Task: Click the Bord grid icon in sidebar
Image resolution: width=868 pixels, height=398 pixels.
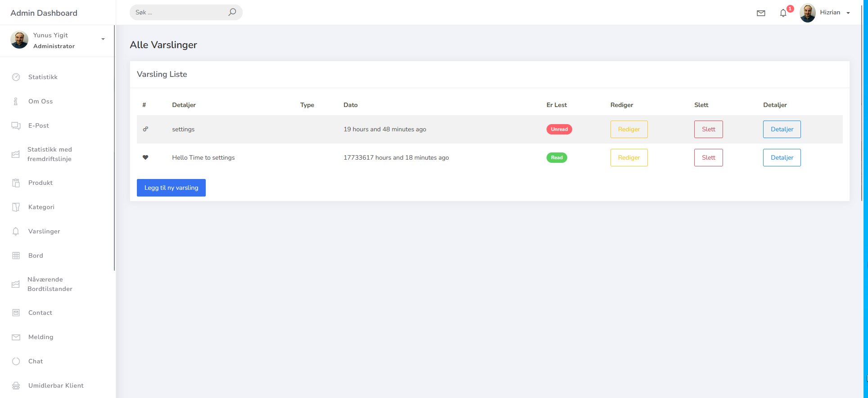Action: pos(16,255)
